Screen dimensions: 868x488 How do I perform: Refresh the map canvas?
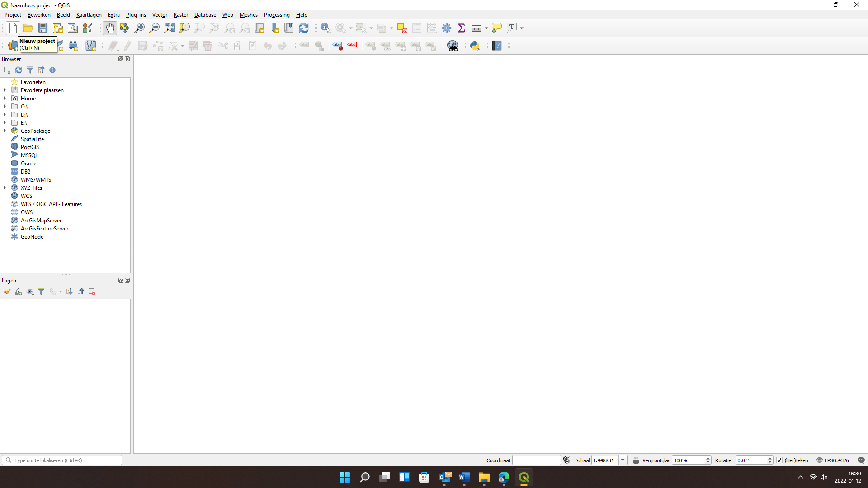pyautogui.click(x=304, y=28)
